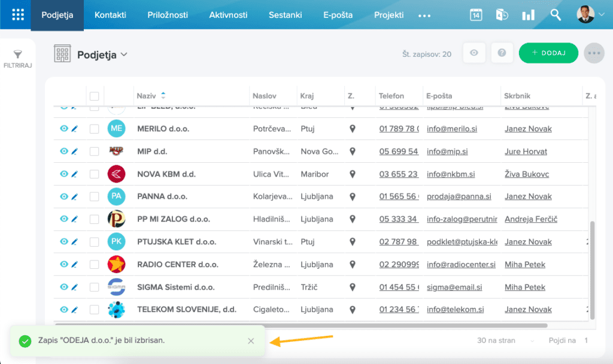
Task: Open skrbnik link Jure Horvat
Action: [526, 151]
